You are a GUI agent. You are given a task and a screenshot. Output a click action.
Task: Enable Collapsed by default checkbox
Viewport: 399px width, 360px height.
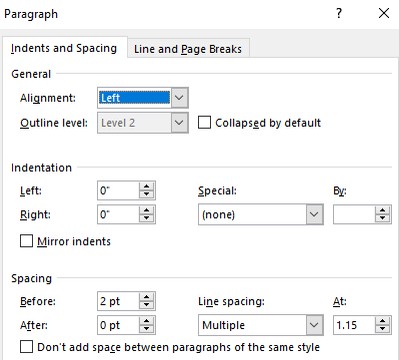[x=204, y=122]
